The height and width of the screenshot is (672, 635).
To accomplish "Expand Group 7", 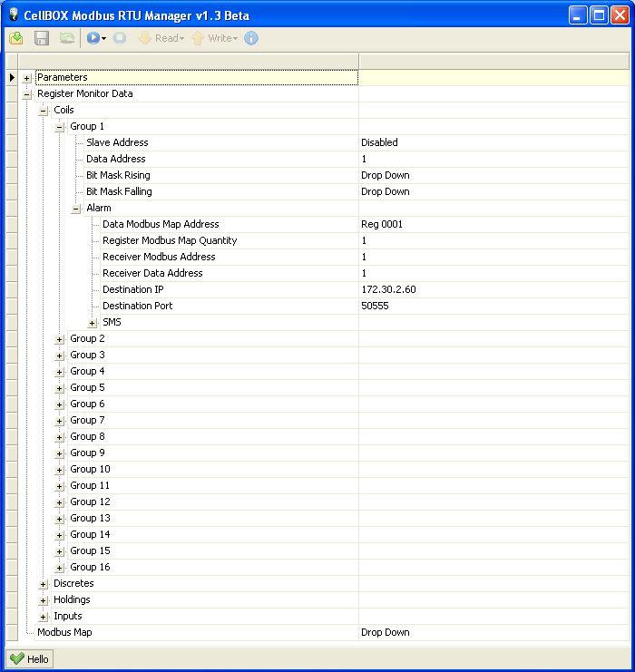I will pyautogui.click(x=60, y=421).
